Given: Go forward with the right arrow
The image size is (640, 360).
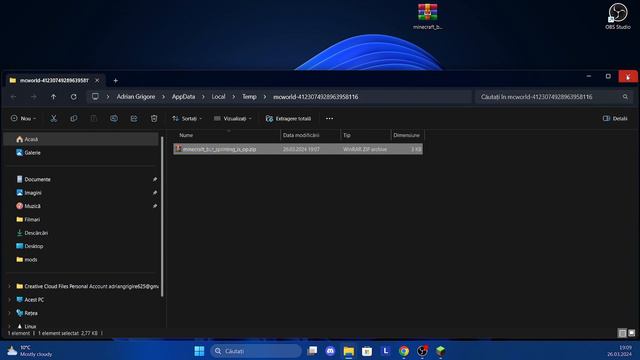Looking at the screenshot, I should click(33, 97).
